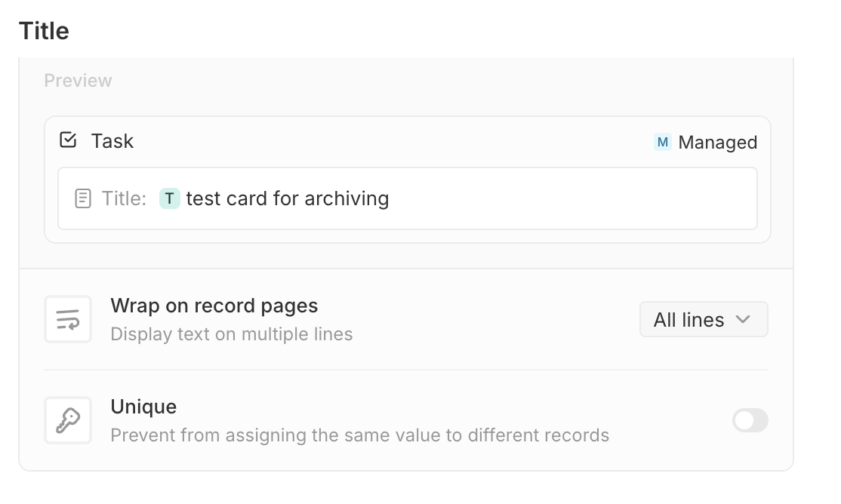Click the Managed label

pos(717,143)
